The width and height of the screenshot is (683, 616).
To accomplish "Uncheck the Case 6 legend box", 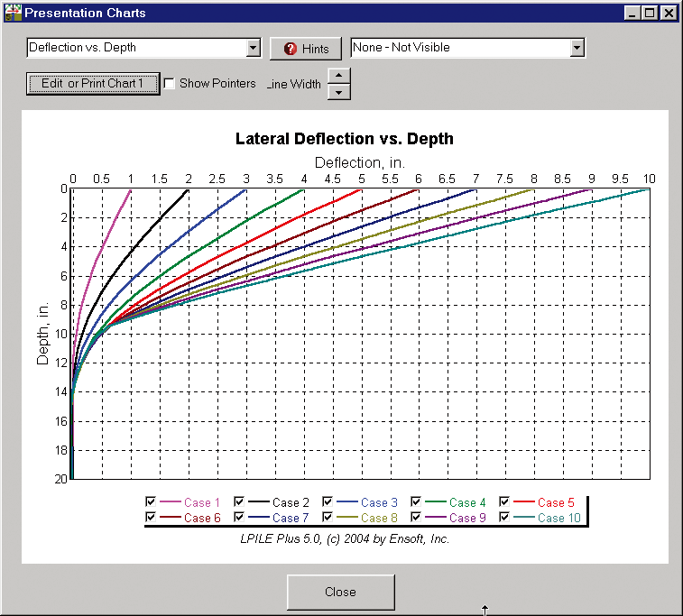I will pyautogui.click(x=151, y=518).
